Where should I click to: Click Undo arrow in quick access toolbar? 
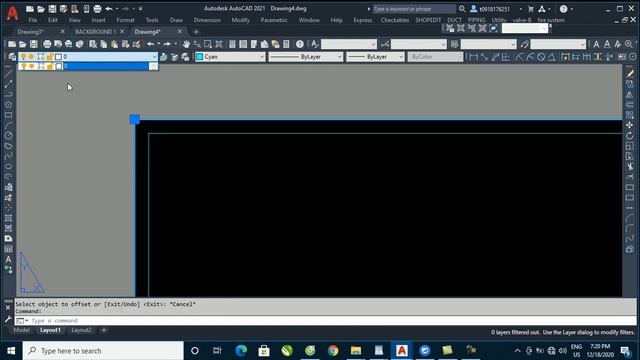click(x=109, y=9)
